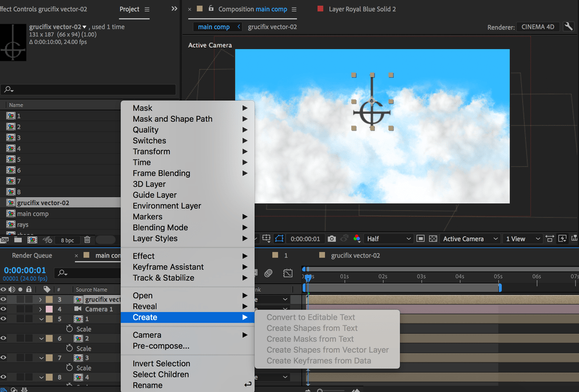This screenshot has width=579, height=392.
Task: Enable motion blur switch in timeline
Action: pos(268,273)
